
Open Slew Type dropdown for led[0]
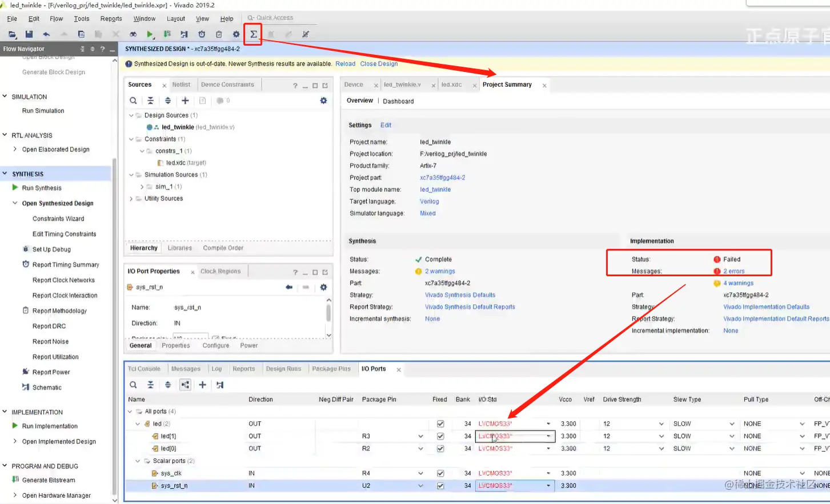point(732,449)
